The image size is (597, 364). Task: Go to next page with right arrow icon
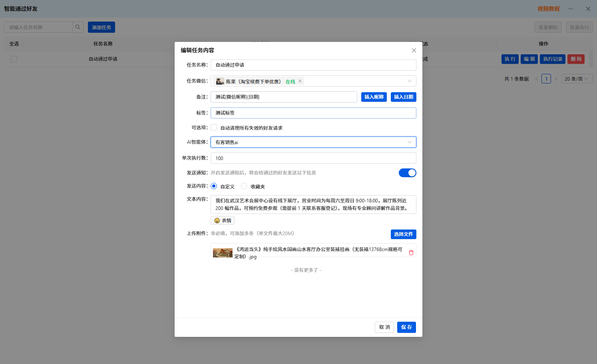556,79
